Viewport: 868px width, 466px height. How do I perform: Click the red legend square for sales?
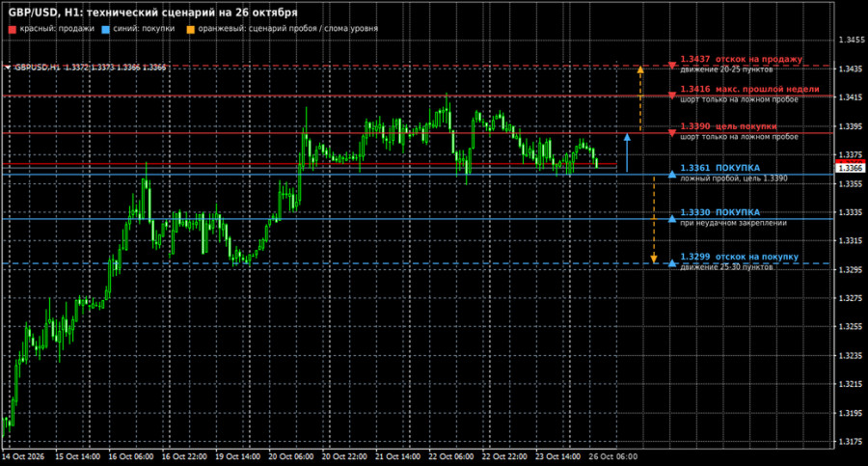(x=13, y=29)
